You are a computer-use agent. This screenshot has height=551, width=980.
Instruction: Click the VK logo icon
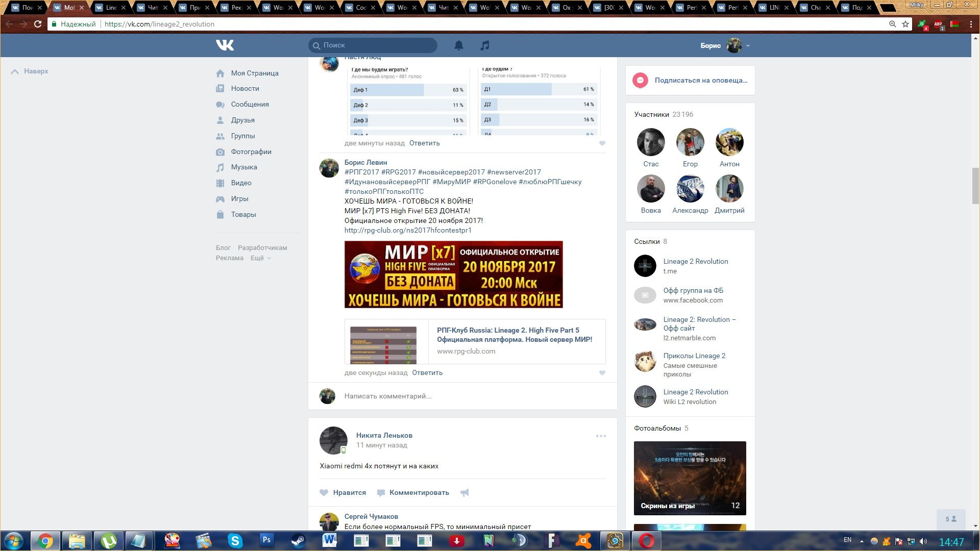click(x=225, y=45)
